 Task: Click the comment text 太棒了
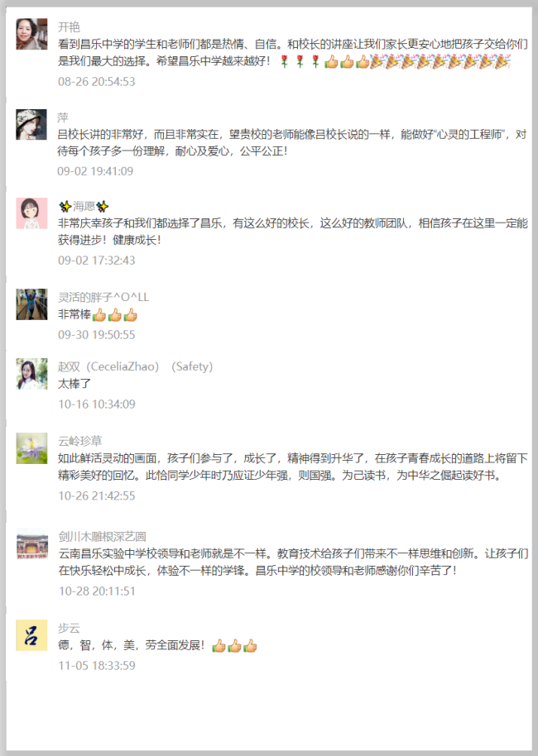pos(74,384)
